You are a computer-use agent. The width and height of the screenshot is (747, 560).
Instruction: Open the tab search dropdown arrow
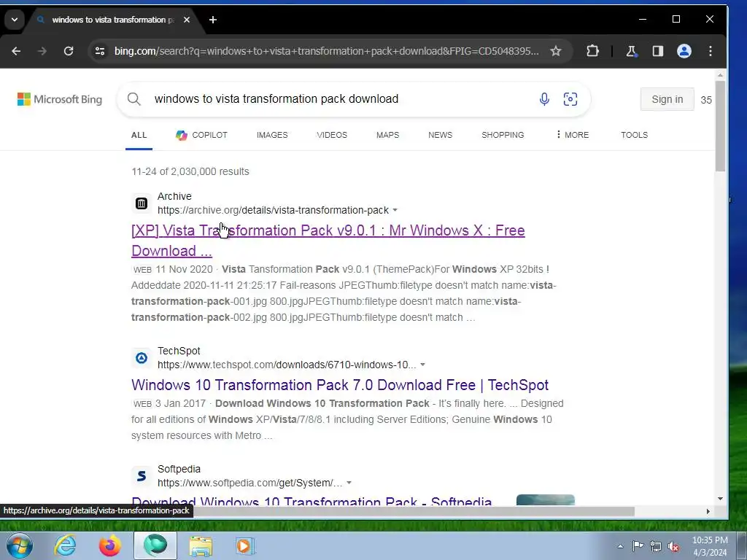(x=15, y=20)
